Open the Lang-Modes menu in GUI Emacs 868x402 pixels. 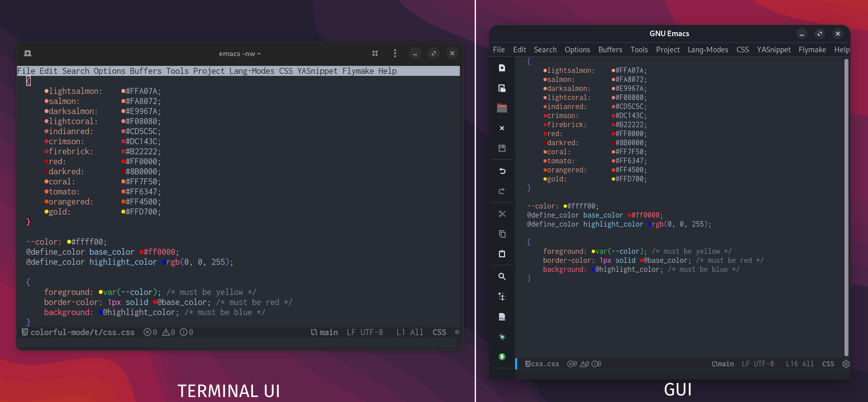pyautogui.click(x=708, y=50)
